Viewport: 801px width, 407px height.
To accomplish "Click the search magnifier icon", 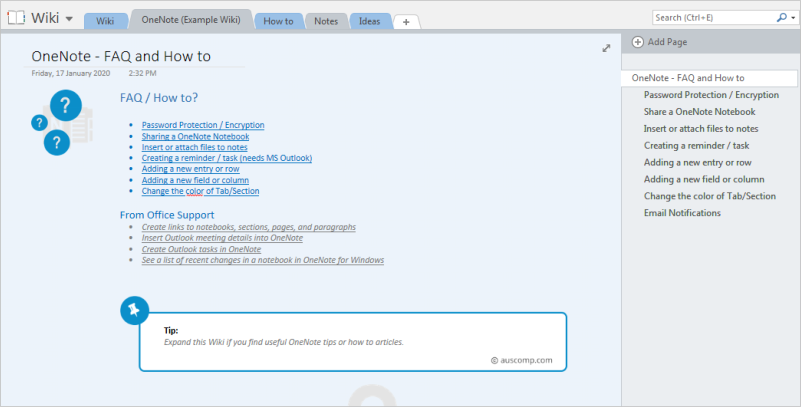I will click(x=781, y=17).
